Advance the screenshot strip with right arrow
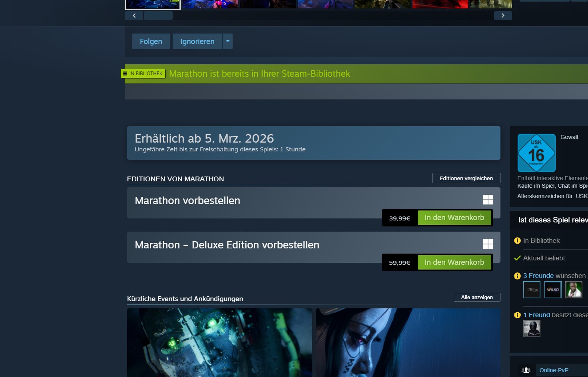The image size is (588, 377). click(503, 16)
